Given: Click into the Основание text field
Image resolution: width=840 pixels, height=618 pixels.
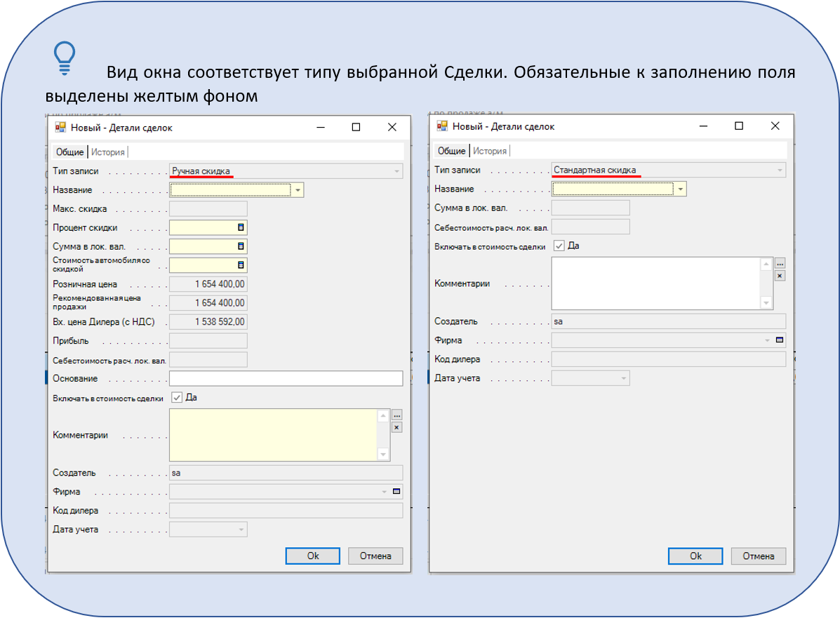Looking at the screenshot, I should pyautogui.click(x=286, y=379).
